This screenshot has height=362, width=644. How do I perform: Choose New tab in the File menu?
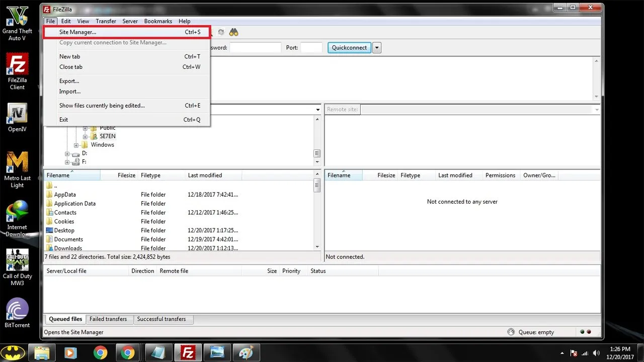pyautogui.click(x=127, y=56)
